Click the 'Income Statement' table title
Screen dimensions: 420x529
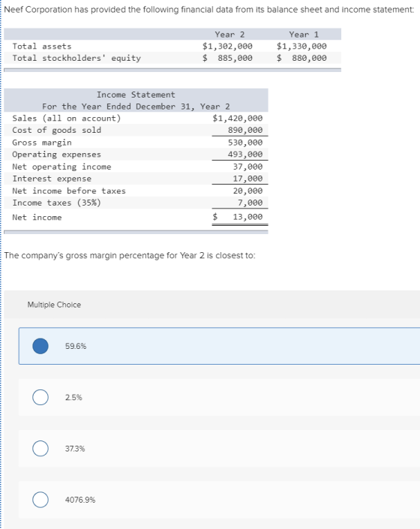[136, 95]
